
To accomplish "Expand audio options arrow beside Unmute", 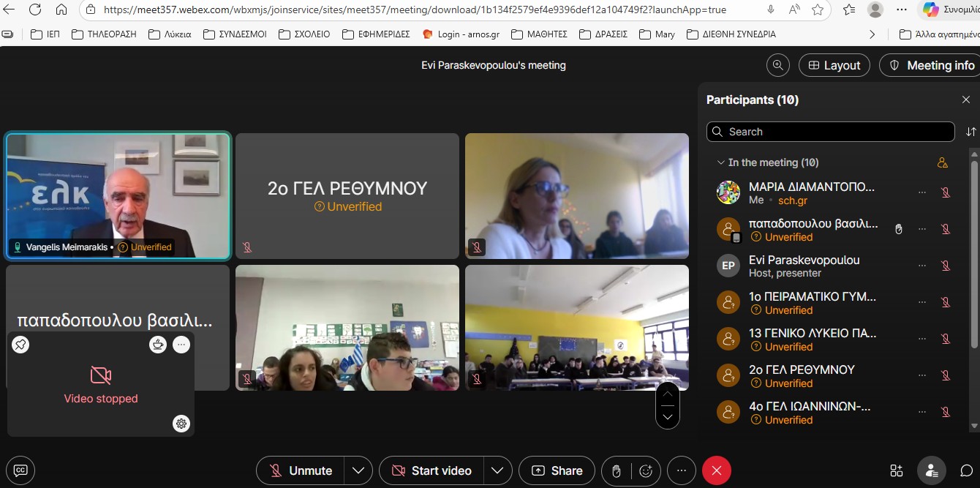I will tap(358, 470).
